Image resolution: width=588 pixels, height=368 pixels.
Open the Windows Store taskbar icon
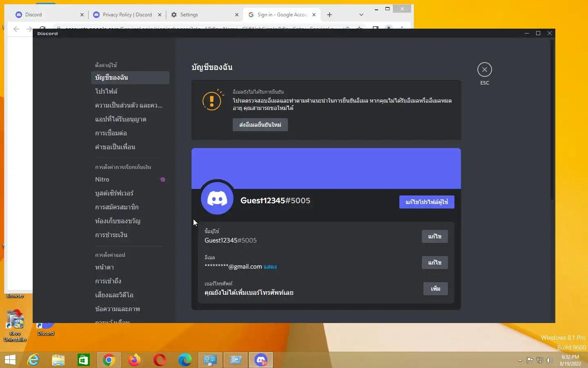point(84,360)
